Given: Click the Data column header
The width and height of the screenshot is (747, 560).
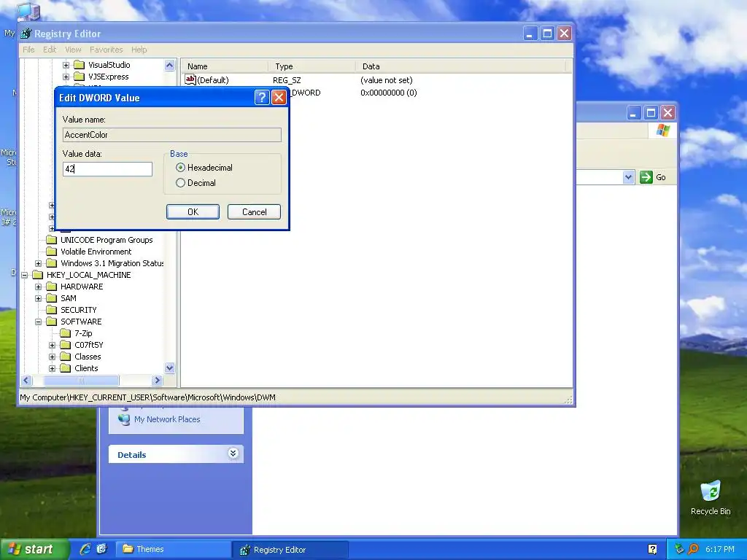Looking at the screenshot, I should click(x=460, y=66).
